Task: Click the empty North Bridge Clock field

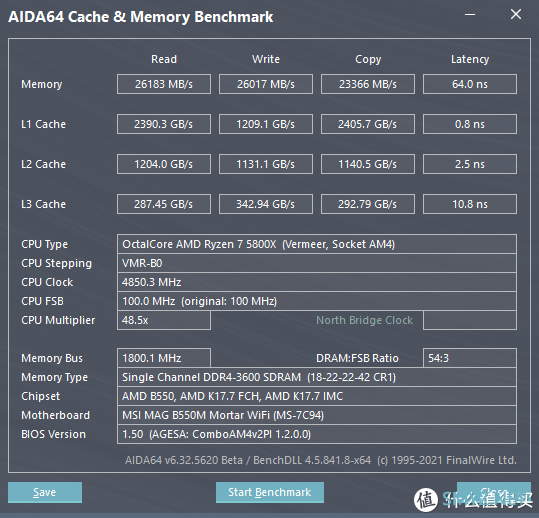Action: pyautogui.click(x=470, y=320)
